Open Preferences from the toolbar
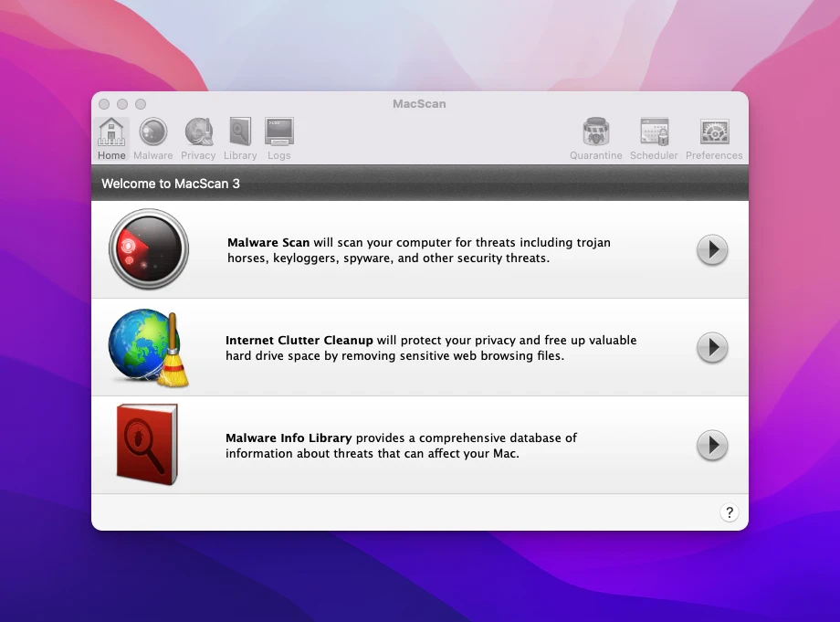Viewport: 840px width, 622px height. (x=714, y=139)
